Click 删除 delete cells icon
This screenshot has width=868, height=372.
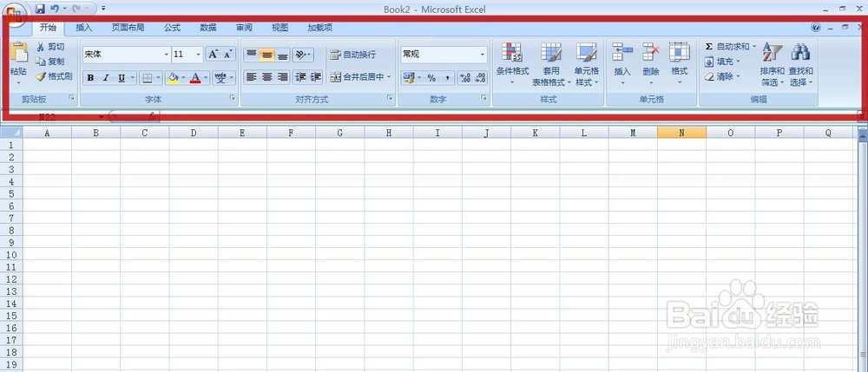pos(651,53)
